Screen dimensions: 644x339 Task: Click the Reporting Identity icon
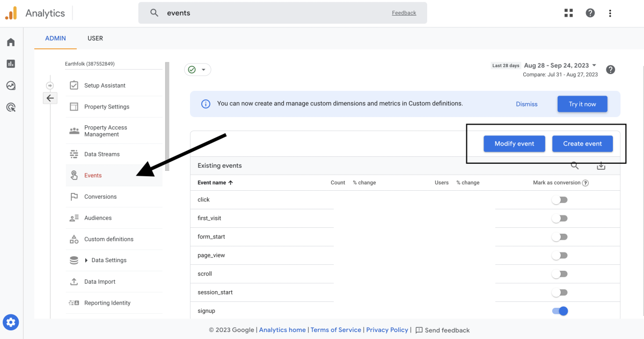74,303
